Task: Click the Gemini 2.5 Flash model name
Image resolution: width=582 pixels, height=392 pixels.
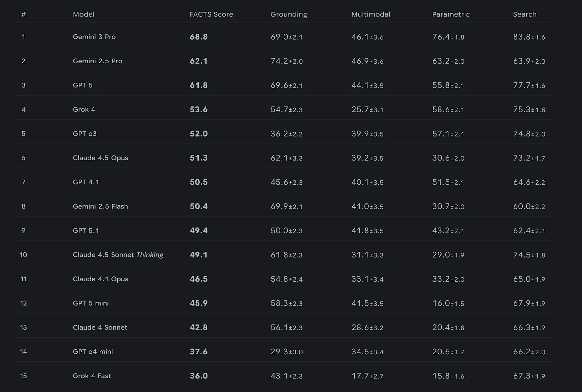Action: click(100, 206)
